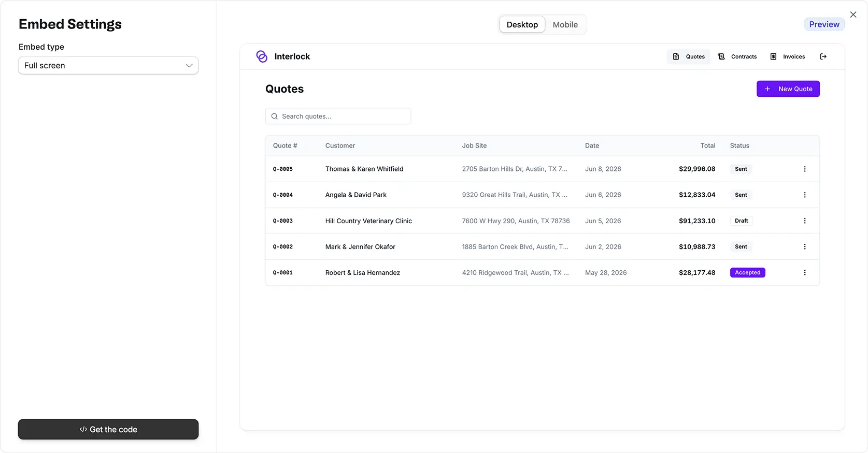This screenshot has height=453, width=868.
Task: Select quote number Q-0002
Action: [283, 246]
